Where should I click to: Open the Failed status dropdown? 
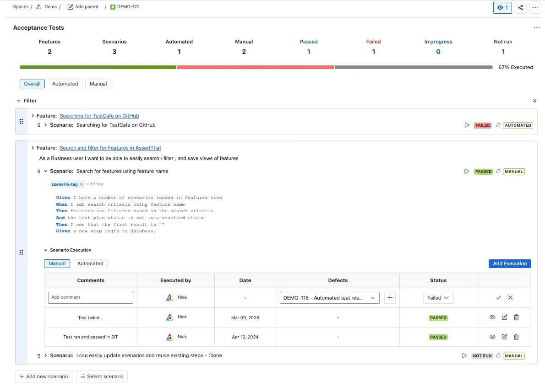point(438,298)
